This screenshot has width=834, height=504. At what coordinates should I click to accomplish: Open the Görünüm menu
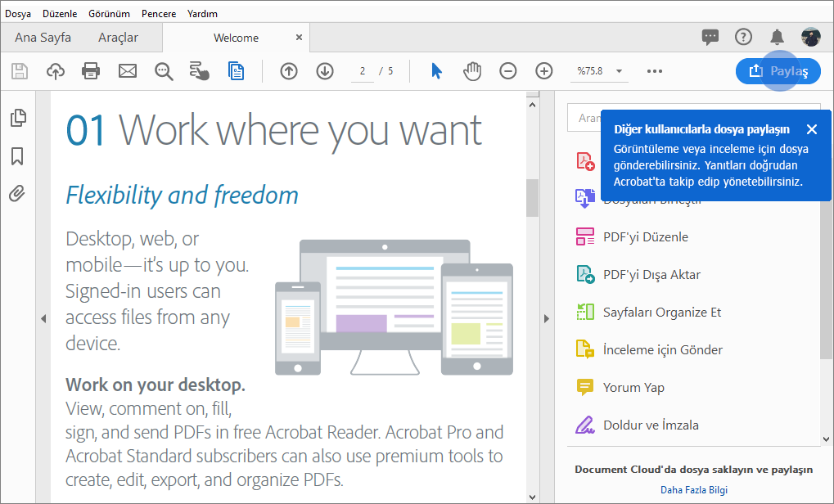[109, 13]
